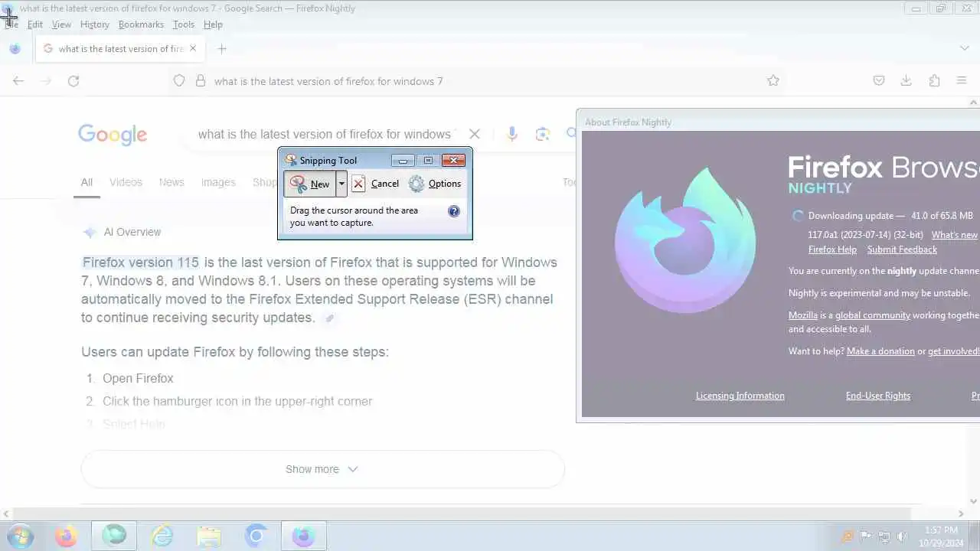Open the History menu
The height and width of the screenshot is (551, 980).
[95, 24]
